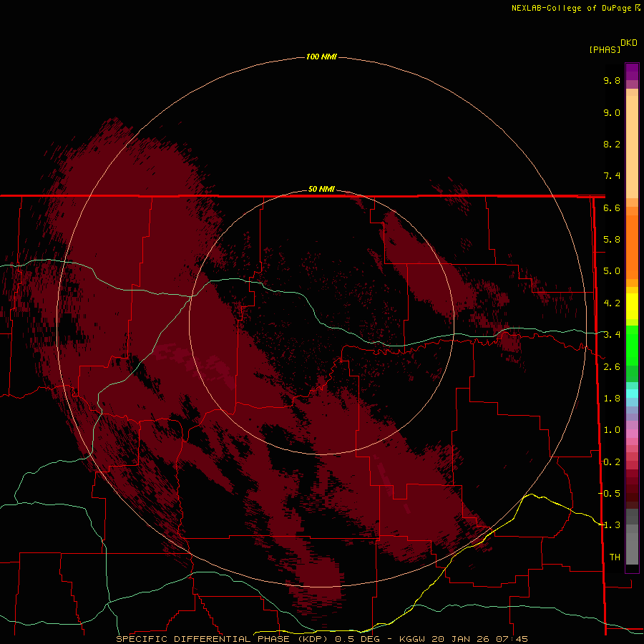Click the 20 JAN 26 date in caption
This screenshot has width=644, height=644.
[x=461, y=639]
